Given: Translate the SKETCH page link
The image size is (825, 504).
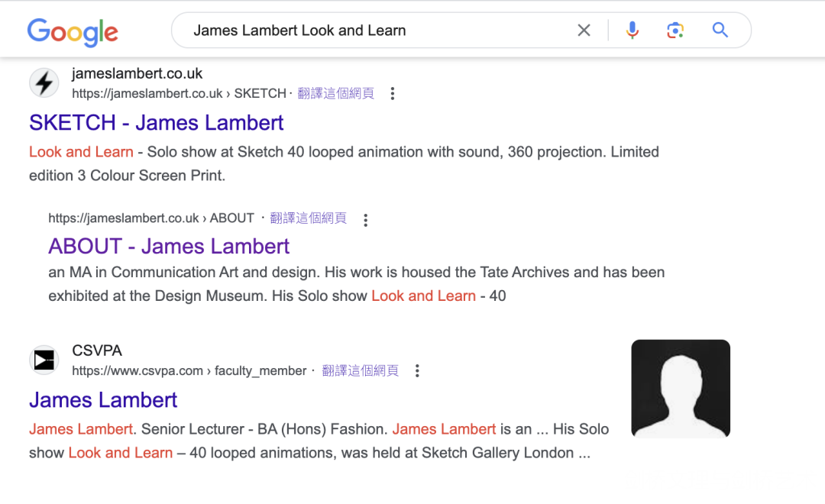Looking at the screenshot, I should [x=335, y=93].
